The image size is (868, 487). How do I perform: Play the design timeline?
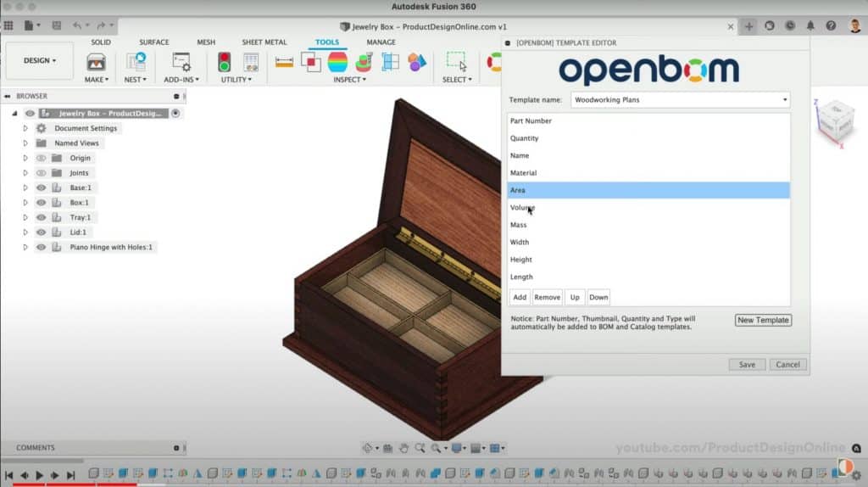click(x=39, y=475)
